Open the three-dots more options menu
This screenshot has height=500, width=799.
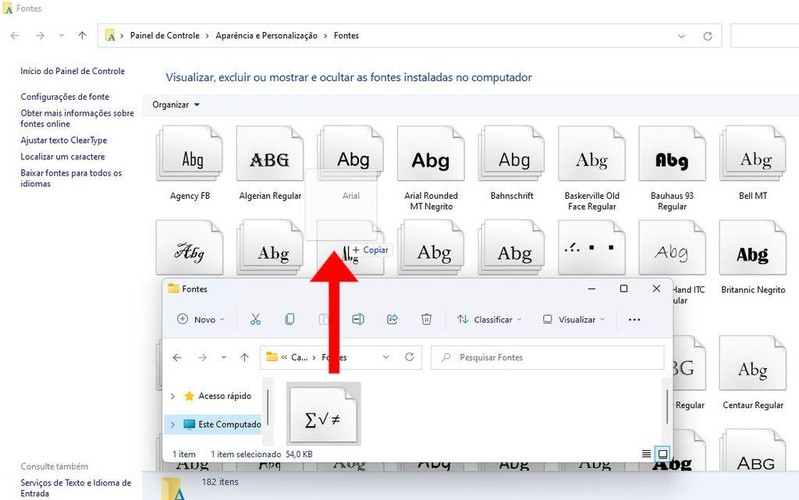pos(634,320)
